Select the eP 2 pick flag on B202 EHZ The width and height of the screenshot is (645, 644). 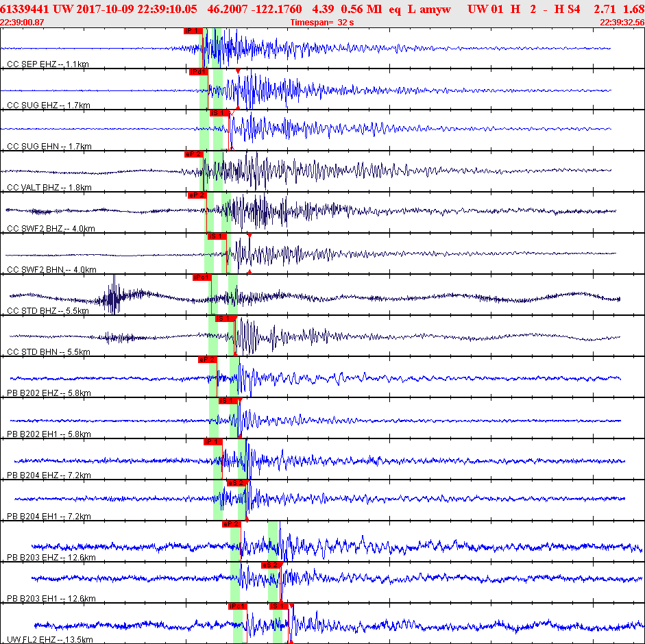click(x=207, y=360)
